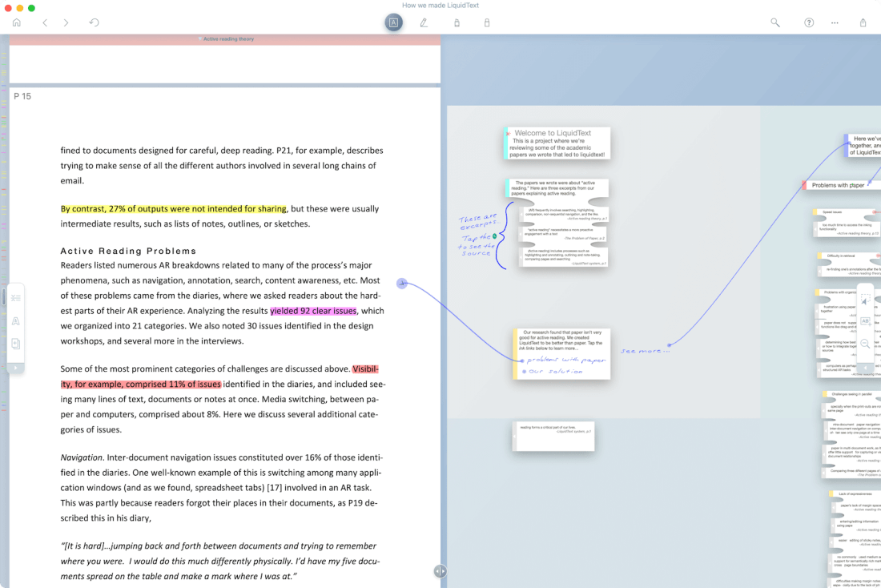Click the 'How we made LiquidText' window title
Viewport: 881px width, 588px height.
pos(440,5)
